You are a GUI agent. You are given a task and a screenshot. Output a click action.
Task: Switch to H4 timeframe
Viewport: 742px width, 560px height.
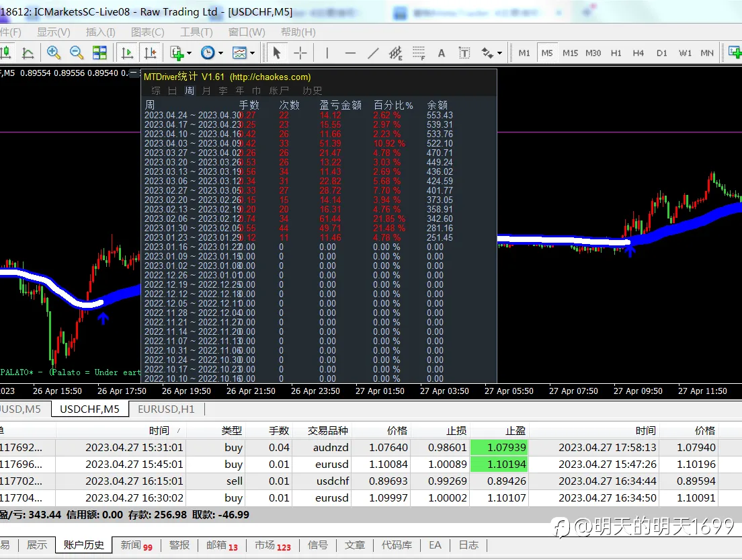point(638,53)
